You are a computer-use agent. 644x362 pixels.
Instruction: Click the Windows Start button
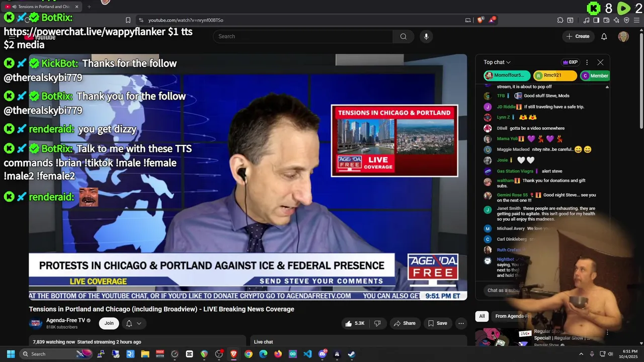point(11,354)
